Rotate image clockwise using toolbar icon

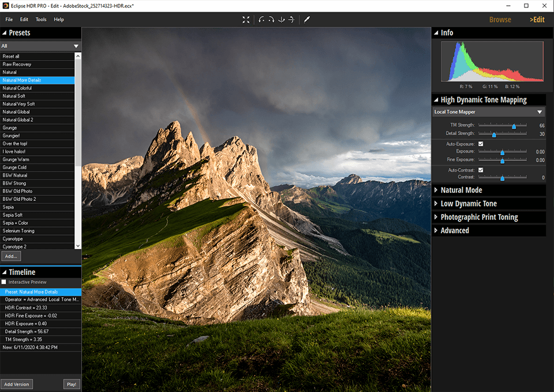click(271, 20)
